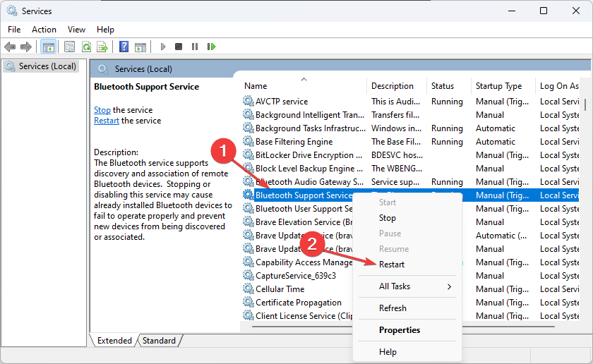
Task: Click the Stop the service link
Action: tap(102, 110)
